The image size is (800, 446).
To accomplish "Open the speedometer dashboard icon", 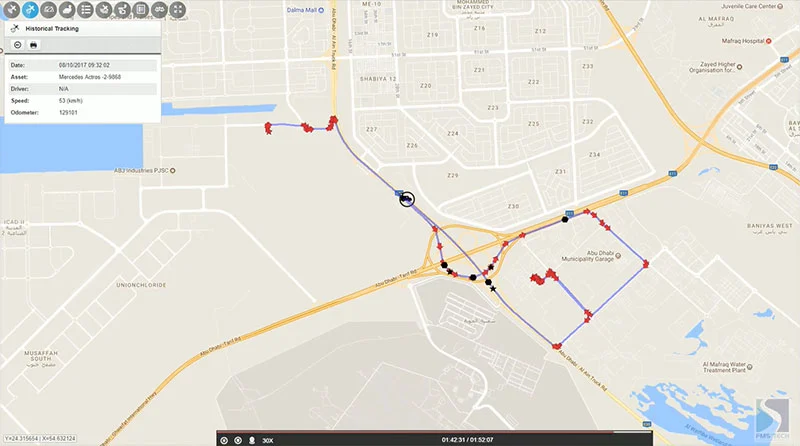I will click(x=49, y=9).
